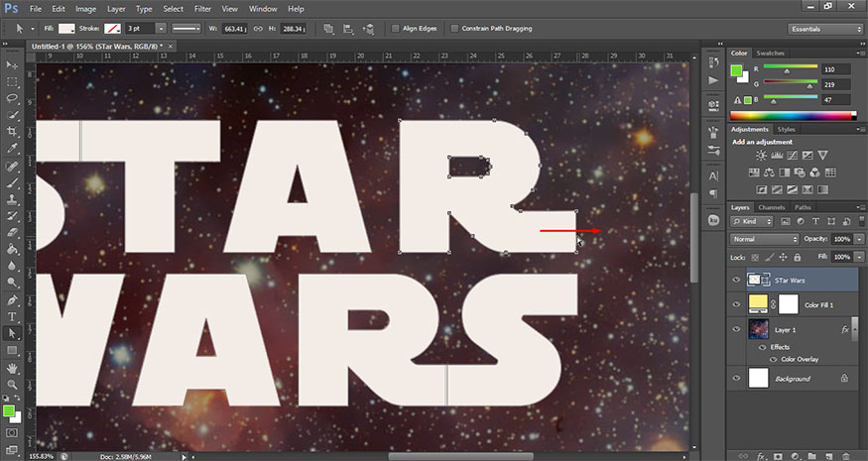This screenshot has height=461, width=868.
Task: Select the Clone Stamp tool
Action: 12,199
